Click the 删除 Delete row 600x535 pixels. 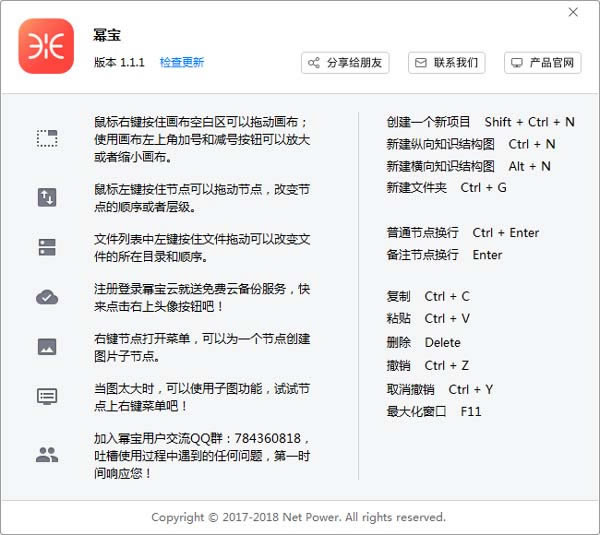tap(424, 343)
